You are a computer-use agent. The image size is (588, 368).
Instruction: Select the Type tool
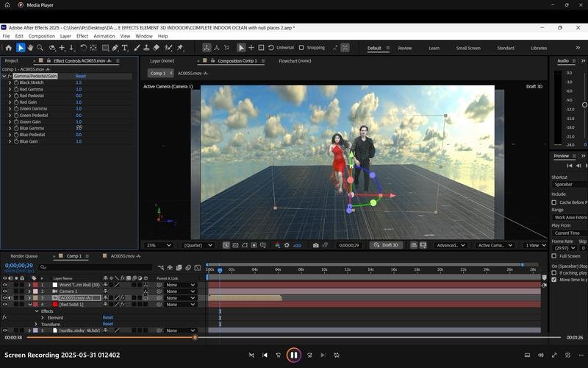click(x=125, y=48)
